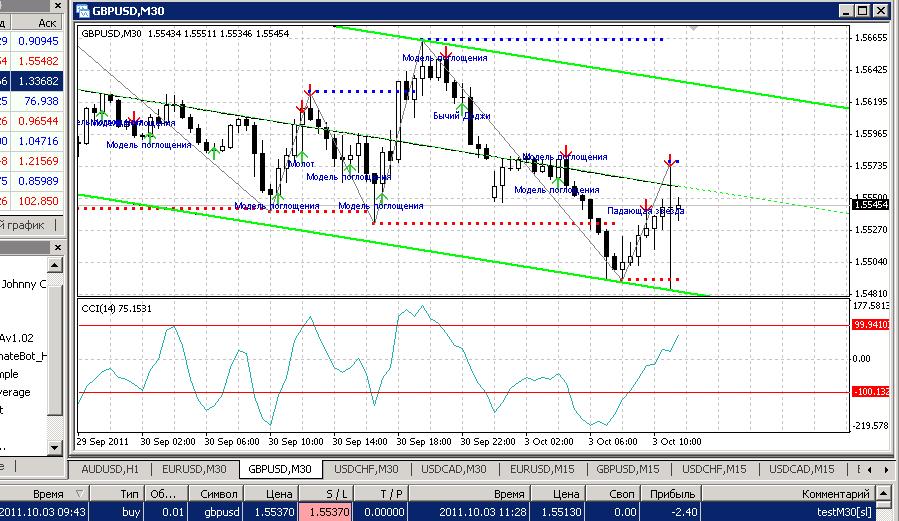Click the GBPUSD,M30 chart window icon
The image size is (899, 521).
(83, 10)
